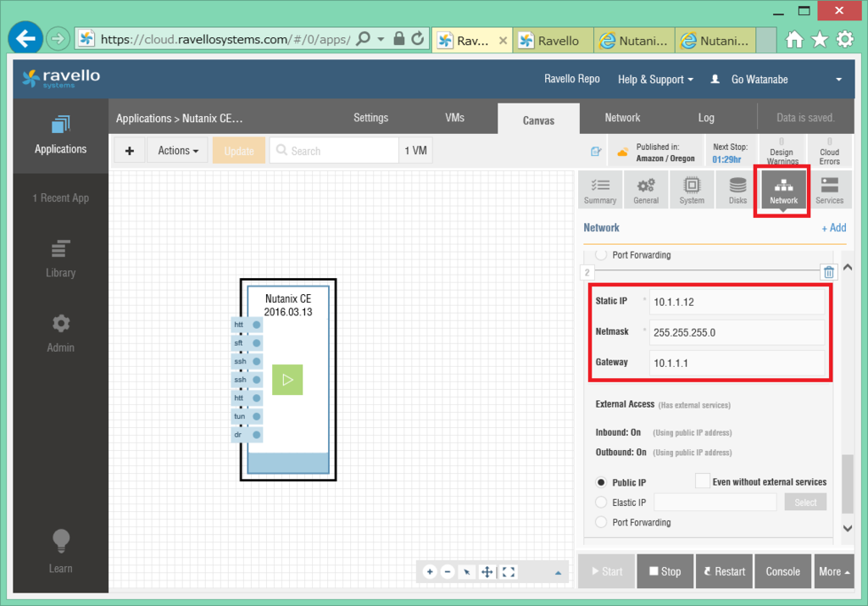This screenshot has height=606, width=868.
Task: Open the Disks panel icon
Action: 738,190
